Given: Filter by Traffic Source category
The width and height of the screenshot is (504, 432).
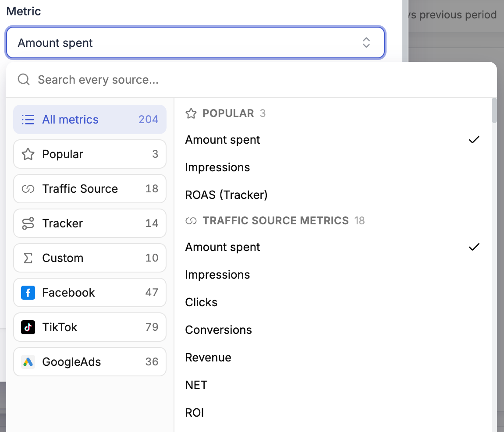Looking at the screenshot, I should click(x=90, y=189).
